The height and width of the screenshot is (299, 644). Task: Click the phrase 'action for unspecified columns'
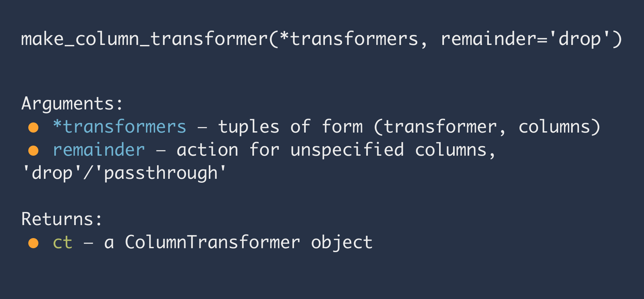pos(332,150)
